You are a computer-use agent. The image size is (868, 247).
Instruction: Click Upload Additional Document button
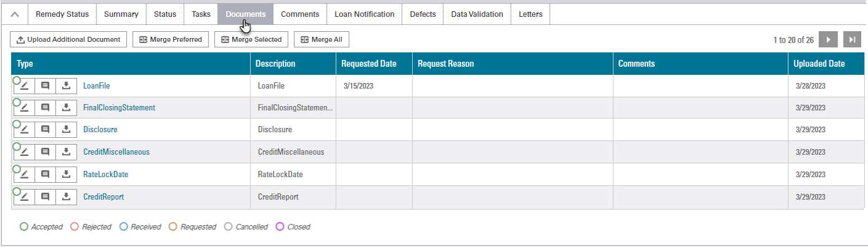pyautogui.click(x=68, y=39)
